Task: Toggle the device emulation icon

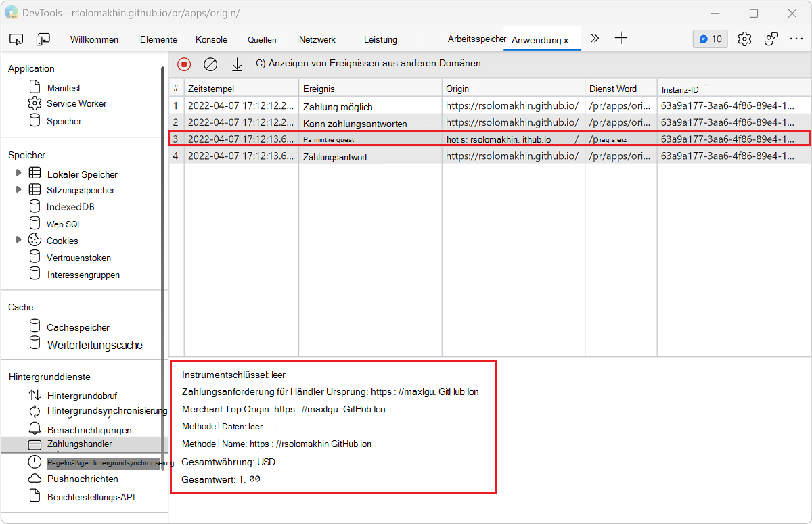Action: [x=43, y=39]
